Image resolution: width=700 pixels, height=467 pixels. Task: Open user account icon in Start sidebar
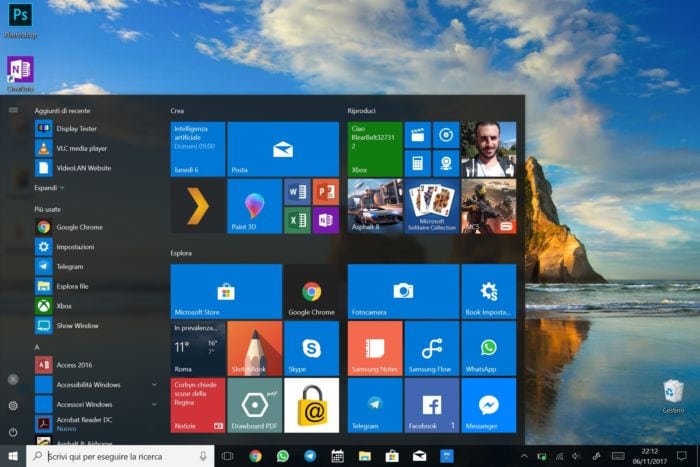click(13, 379)
